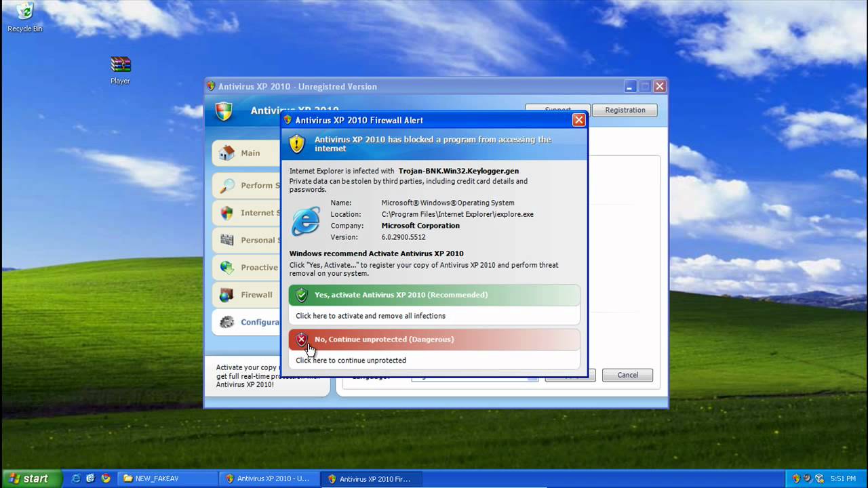This screenshot has width=868, height=488.
Task: Click the Cancel button in main window
Action: 627,375
